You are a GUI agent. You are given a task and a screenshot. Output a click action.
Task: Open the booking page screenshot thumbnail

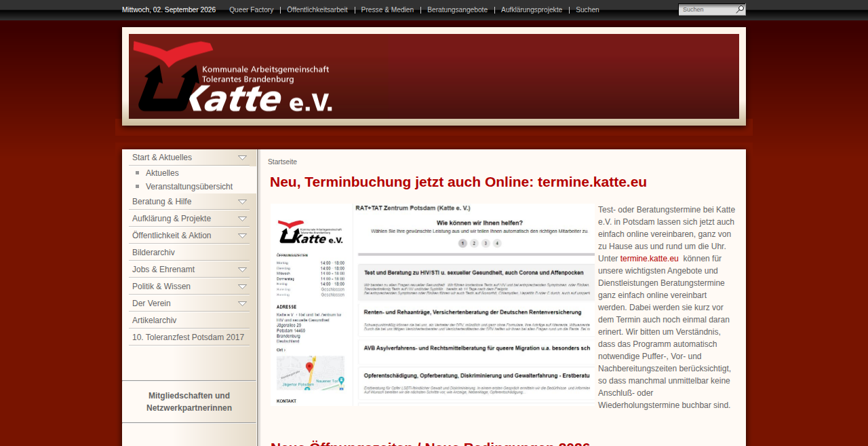(433, 305)
